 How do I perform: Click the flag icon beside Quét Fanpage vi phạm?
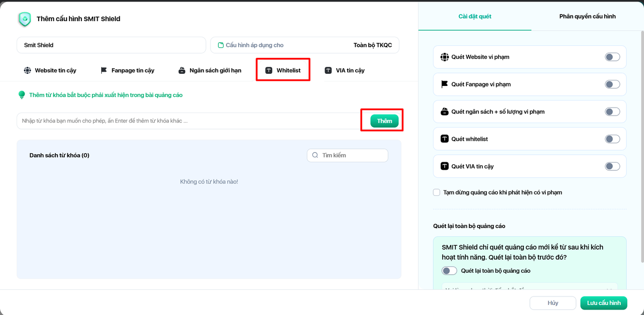coord(444,84)
